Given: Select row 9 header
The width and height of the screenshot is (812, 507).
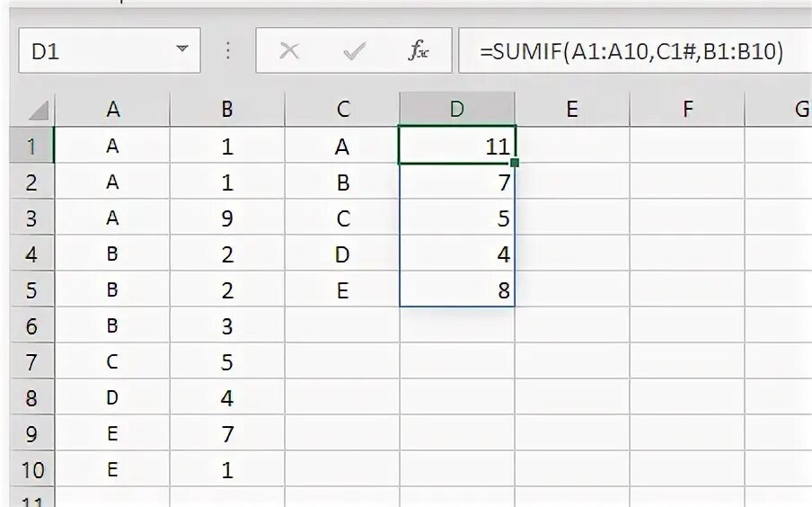Looking at the screenshot, I should pyautogui.click(x=31, y=433).
